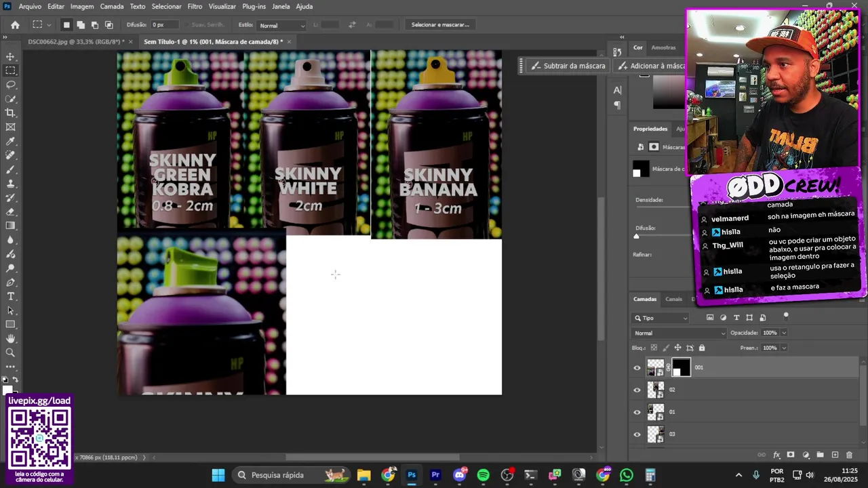The height and width of the screenshot is (488, 868).
Task: Select the Brush tool
Action: point(10,169)
